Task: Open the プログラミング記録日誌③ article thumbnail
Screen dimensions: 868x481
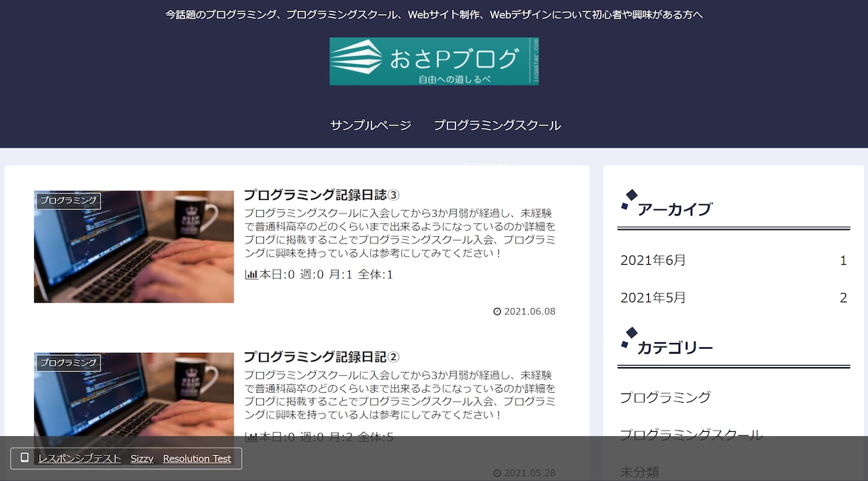Action: point(134,246)
